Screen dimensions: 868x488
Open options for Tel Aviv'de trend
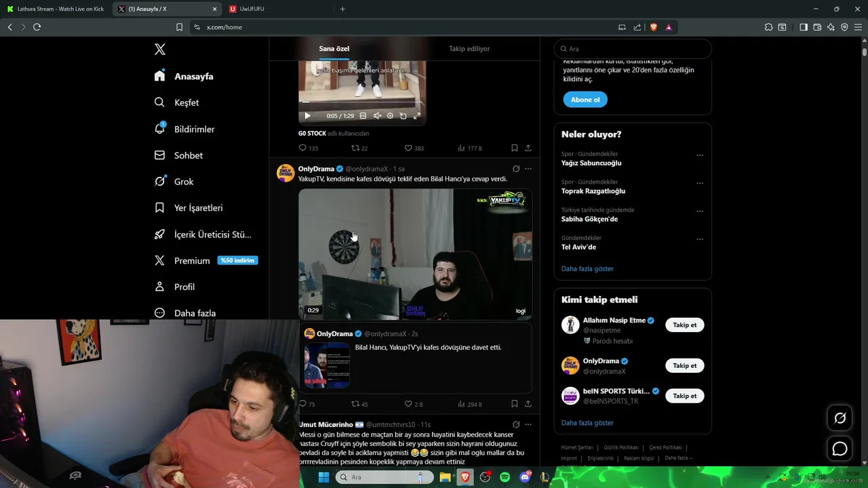tap(700, 239)
